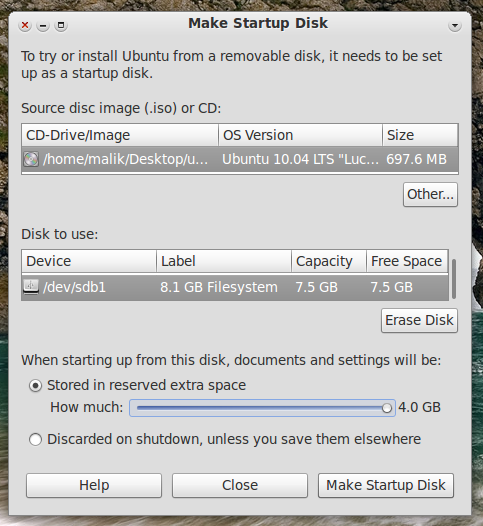Click the red close window button
This screenshot has width=483, height=526.
tap(25, 25)
